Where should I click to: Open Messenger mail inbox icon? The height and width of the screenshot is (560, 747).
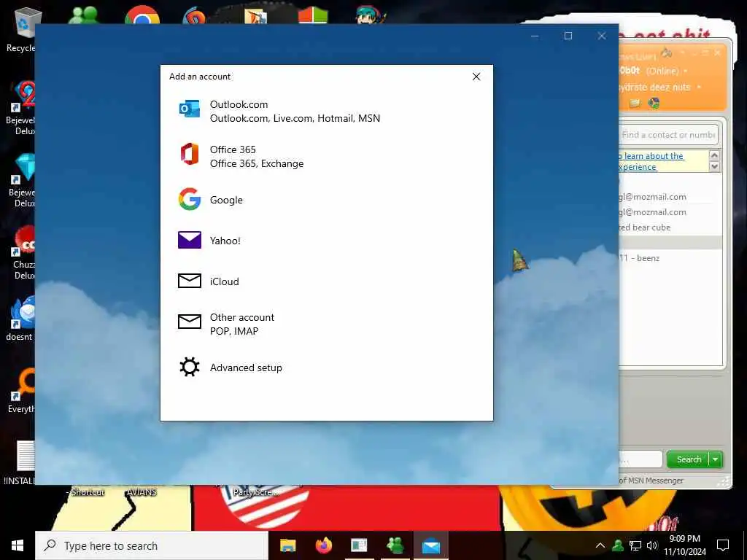click(635, 103)
